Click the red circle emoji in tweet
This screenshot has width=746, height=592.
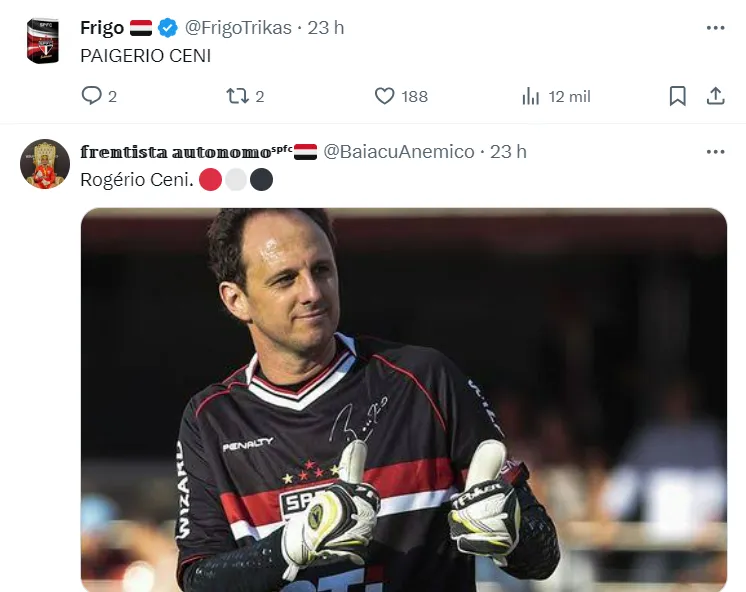click(x=210, y=180)
